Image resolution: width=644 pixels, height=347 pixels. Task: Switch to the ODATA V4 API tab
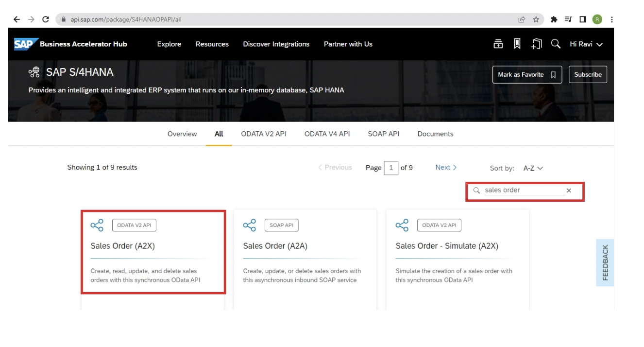click(327, 134)
